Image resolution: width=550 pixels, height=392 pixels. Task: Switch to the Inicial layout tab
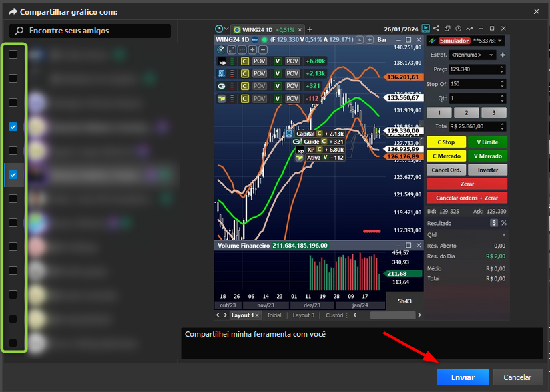click(274, 315)
